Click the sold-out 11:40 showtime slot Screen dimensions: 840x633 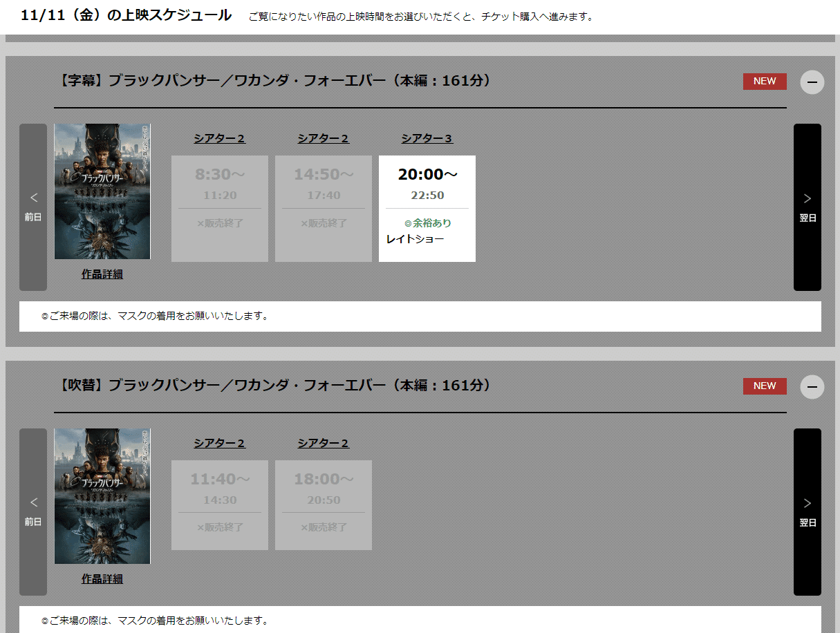pyautogui.click(x=220, y=505)
